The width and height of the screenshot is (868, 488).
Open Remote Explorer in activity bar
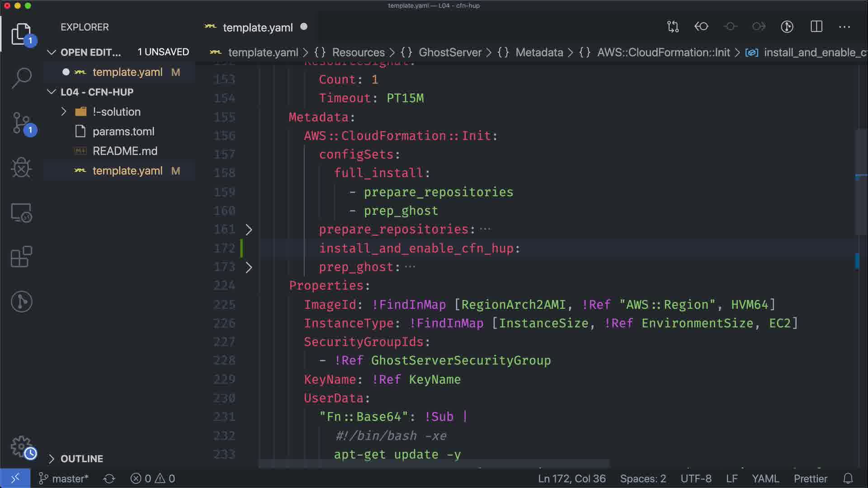[x=21, y=212]
